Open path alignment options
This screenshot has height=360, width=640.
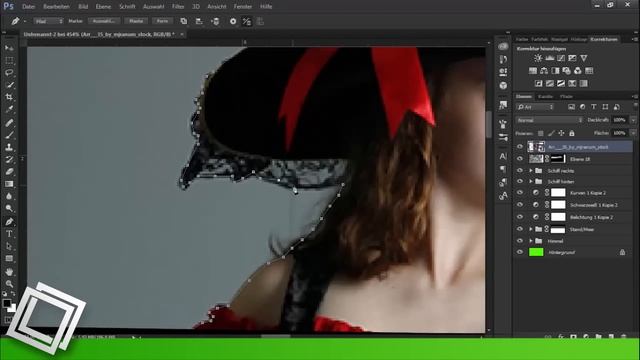pyautogui.click(x=199, y=21)
